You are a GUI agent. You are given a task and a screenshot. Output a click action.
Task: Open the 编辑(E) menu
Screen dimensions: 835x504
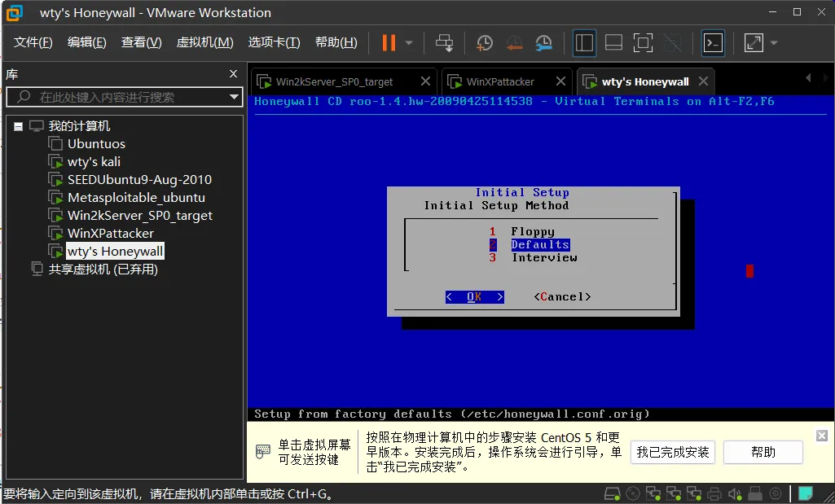(87, 42)
